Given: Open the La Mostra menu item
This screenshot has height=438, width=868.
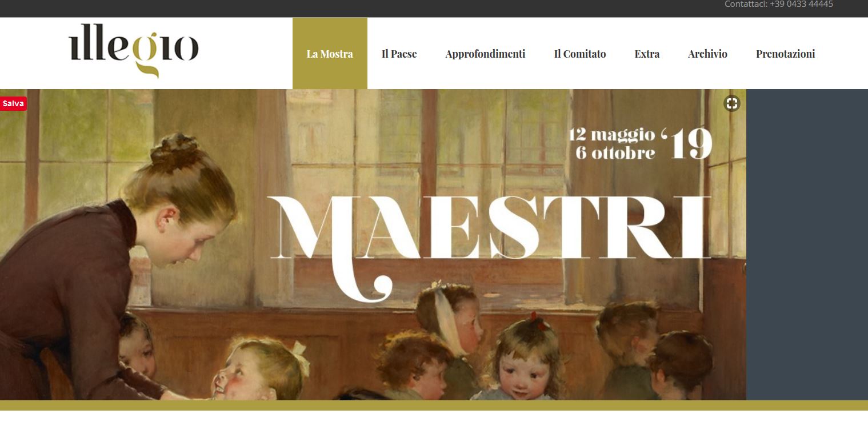Looking at the screenshot, I should (330, 54).
